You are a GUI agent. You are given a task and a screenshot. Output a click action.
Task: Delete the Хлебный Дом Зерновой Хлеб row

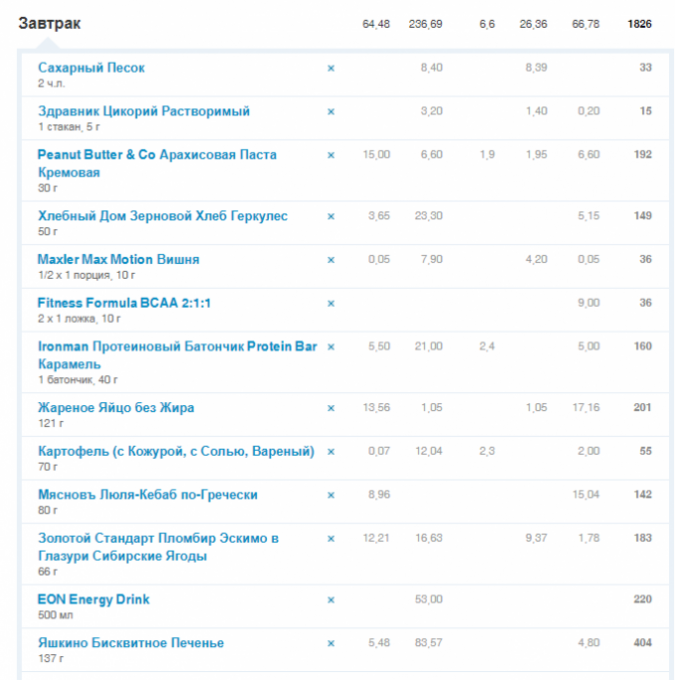point(331,216)
